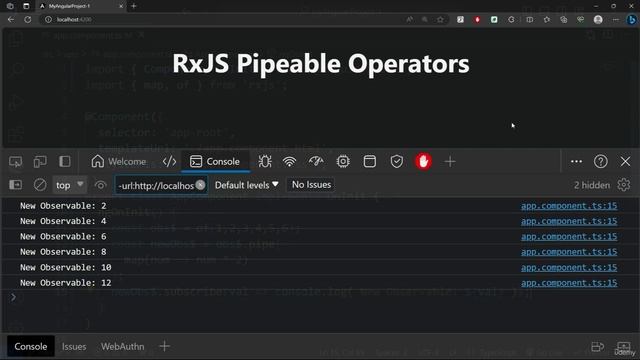This screenshot has height=360, width=640.
Task: Select Console tab in bottom drawer
Action: pyautogui.click(x=31, y=347)
